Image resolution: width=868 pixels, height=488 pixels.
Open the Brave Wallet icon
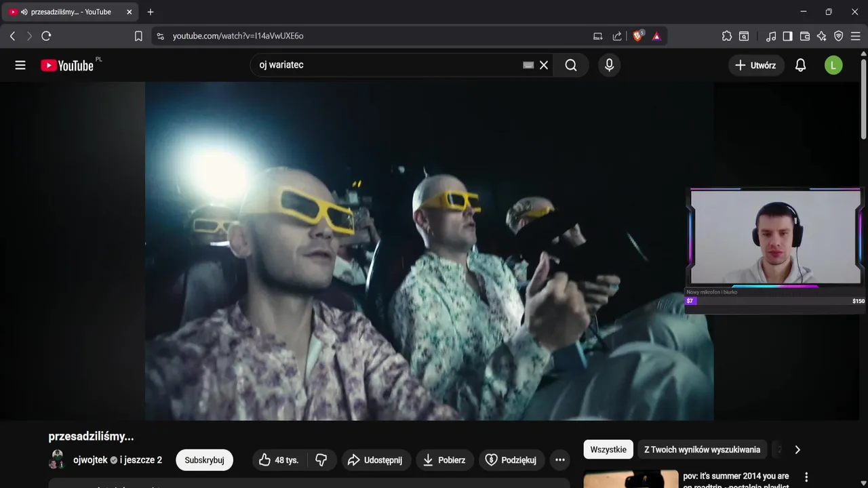[805, 36]
